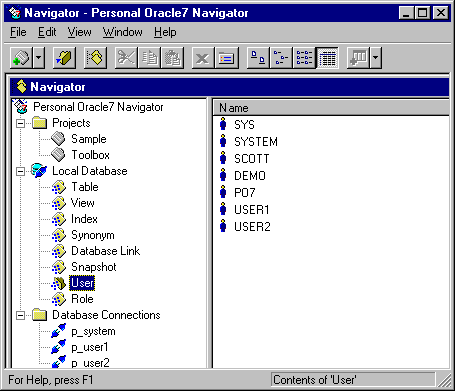Click the Properties toolbar icon
The image size is (455, 391).
(x=226, y=58)
